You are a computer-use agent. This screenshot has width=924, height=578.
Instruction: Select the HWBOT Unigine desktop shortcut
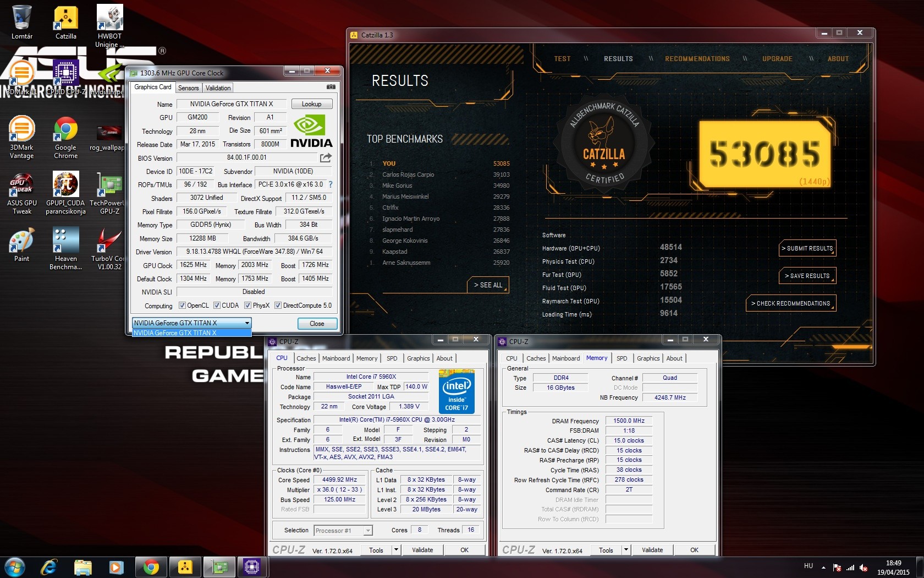point(109,25)
